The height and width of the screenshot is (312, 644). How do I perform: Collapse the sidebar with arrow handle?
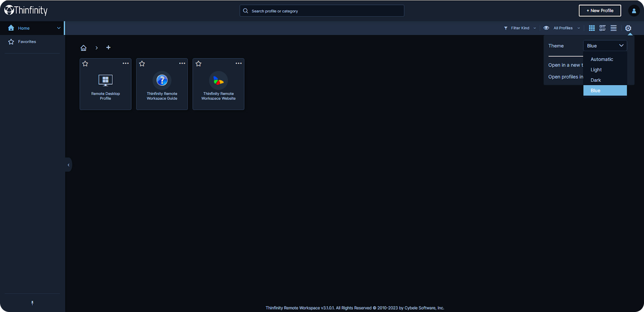click(x=68, y=165)
